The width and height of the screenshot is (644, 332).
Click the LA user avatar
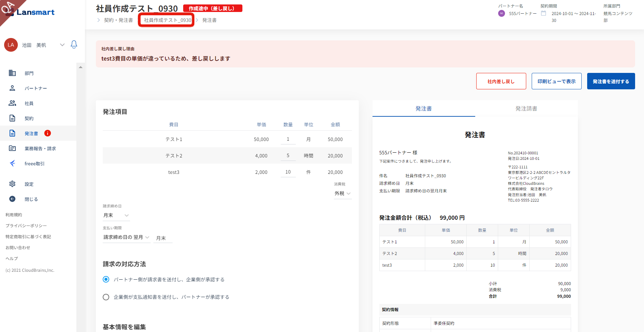click(x=11, y=45)
